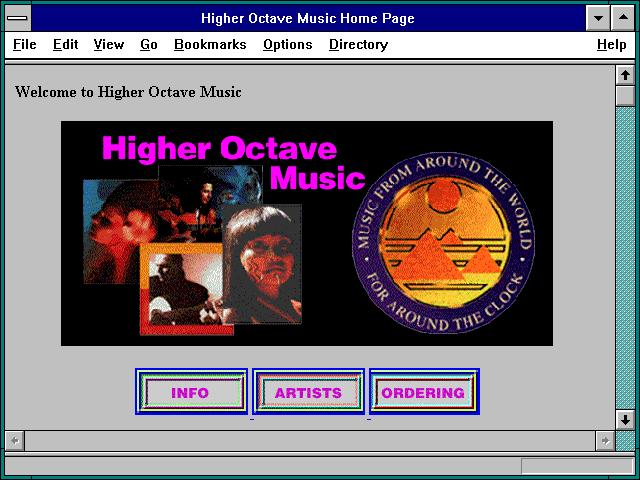
Task: Click the horizontal scrollbar left arrow
Action: coord(15,441)
